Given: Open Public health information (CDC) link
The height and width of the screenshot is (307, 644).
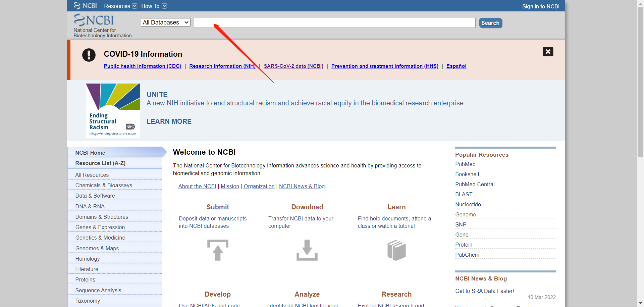Looking at the screenshot, I should (x=143, y=66).
